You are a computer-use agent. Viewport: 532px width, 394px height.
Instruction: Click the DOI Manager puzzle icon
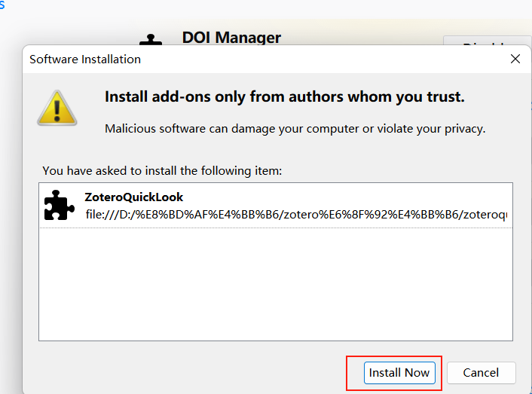[151, 40]
